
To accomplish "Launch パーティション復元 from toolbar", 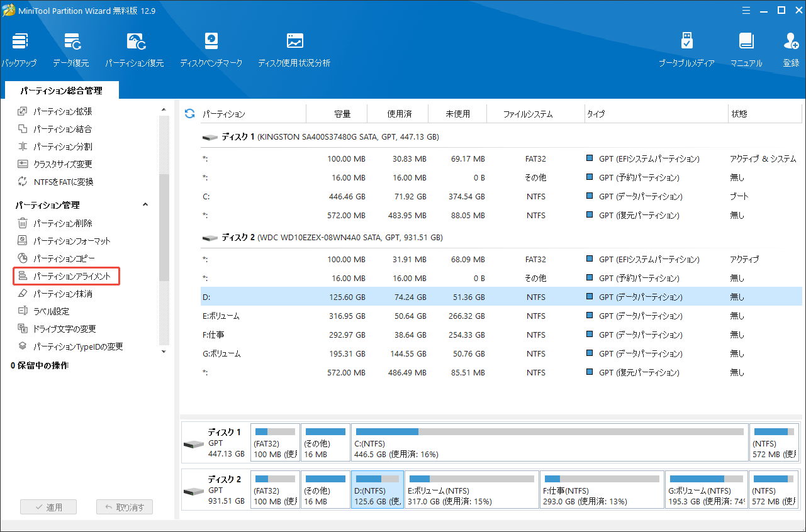I will click(x=135, y=49).
